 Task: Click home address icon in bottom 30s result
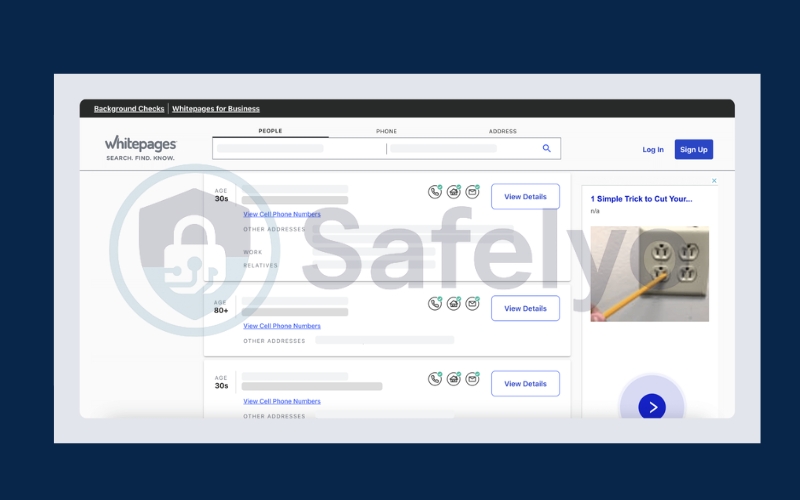(x=454, y=379)
